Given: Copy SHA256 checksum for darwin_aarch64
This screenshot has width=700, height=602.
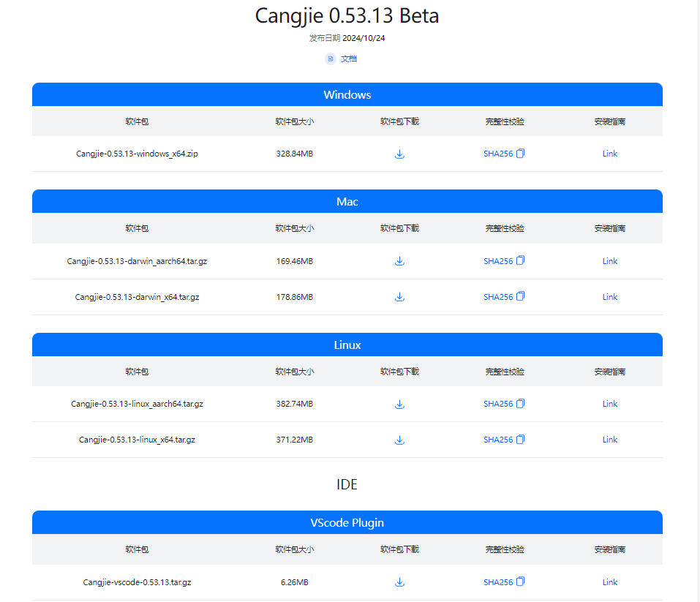Looking at the screenshot, I should (521, 260).
